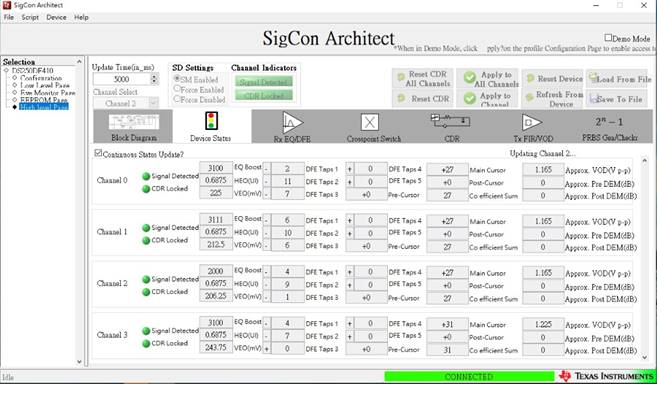Click Channel 1 Approx. VOD value 1.165
The image size is (668, 394).
click(543, 221)
